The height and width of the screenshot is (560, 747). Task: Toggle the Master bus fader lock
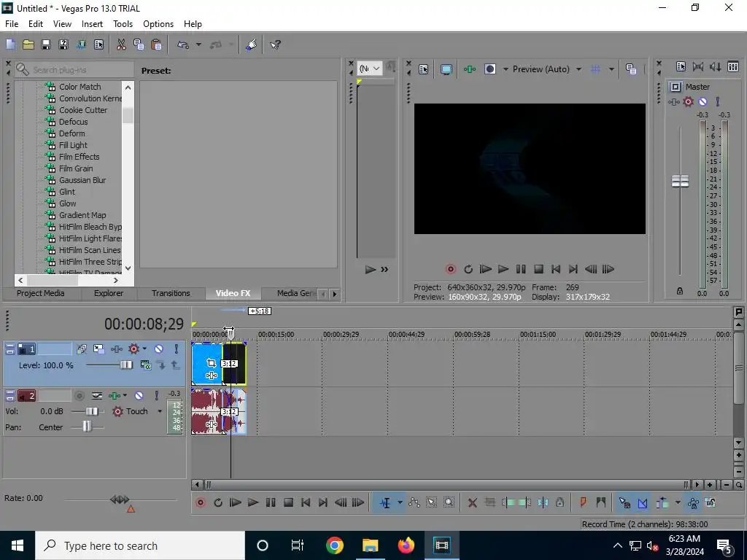tap(680, 291)
